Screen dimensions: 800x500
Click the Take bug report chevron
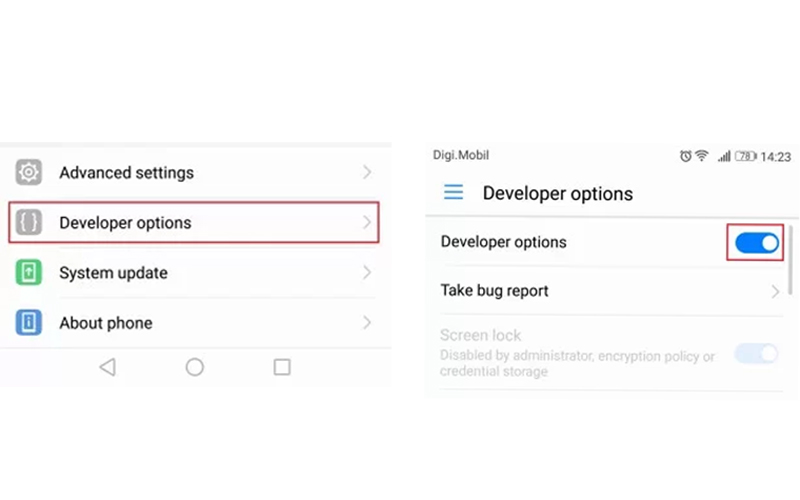pyautogui.click(x=775, y=292)
